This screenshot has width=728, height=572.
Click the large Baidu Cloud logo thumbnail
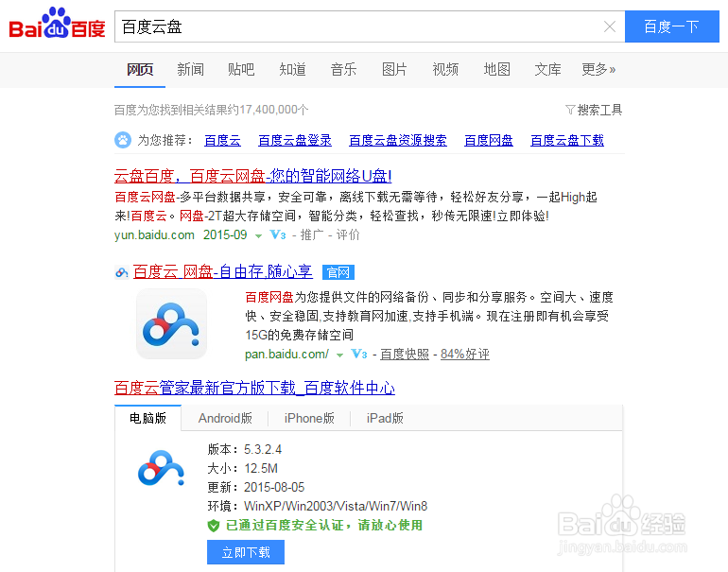coord(171,323)
